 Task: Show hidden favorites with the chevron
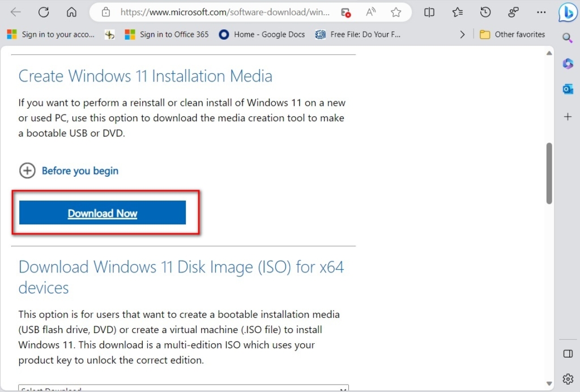(462, 34)
